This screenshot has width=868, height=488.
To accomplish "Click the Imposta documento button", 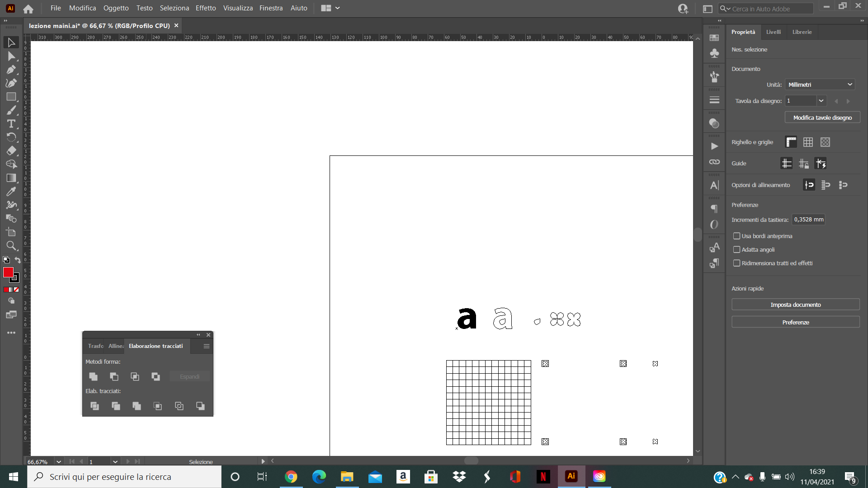I will [x=795, y=305].
